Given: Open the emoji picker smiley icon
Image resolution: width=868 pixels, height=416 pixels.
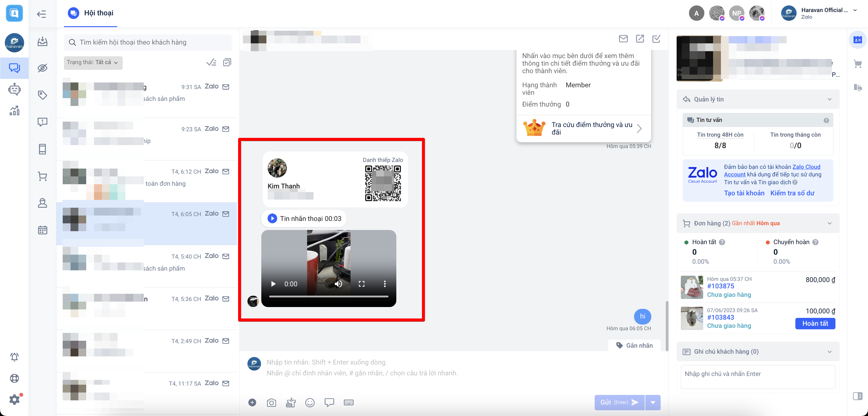Looking at the screenshot, I should (x=310, y=402).
